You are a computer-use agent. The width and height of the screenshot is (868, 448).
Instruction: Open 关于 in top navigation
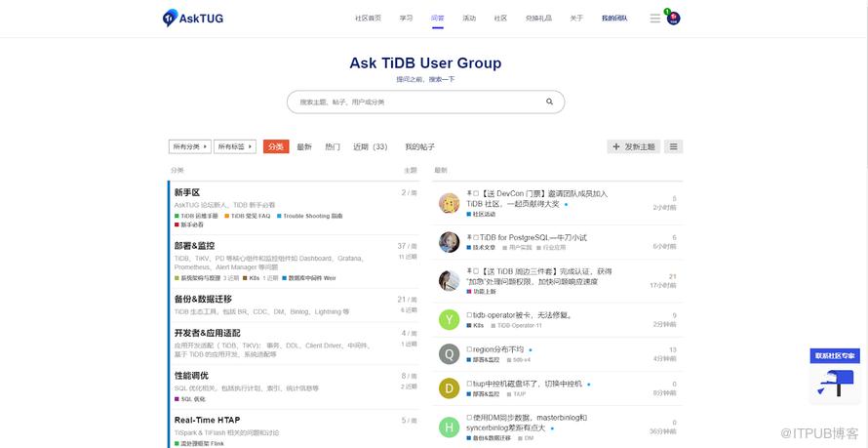[x=576, y=19]
